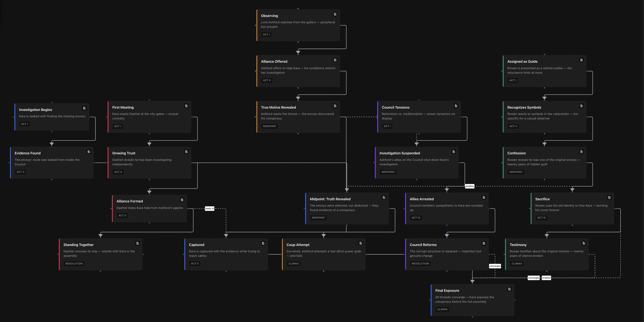Screen dimensions: 644x322
Task: Select the RESOLUTION tag on Standing Together
Action: (74, 263)
